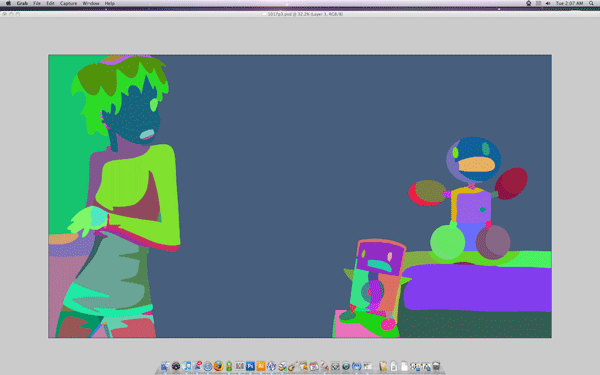Open the Trash in the Dock
Viewport: 600px width, 375px height.
(x=436, y=366)
